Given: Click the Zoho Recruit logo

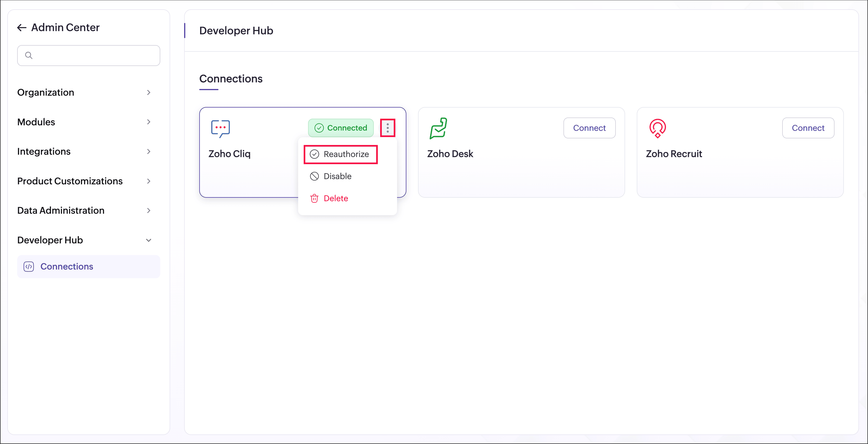Looking at the screenshot, I should point(657,128).
